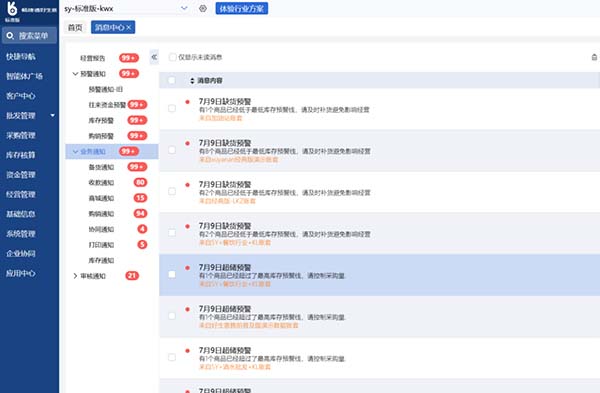600x393 pixels.
Task: Expand the 批发管理 sidebar submenu arrow
Action: (52, 116)
